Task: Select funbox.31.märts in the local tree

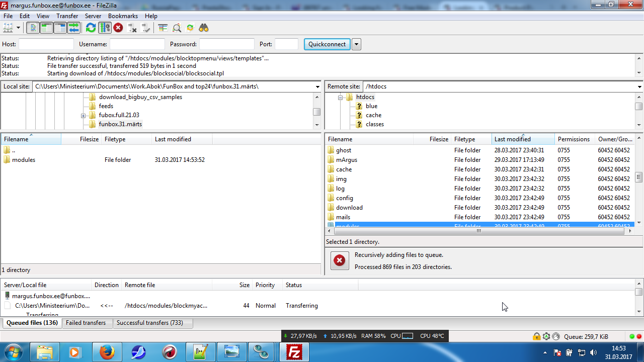Action: coord(120,124)
